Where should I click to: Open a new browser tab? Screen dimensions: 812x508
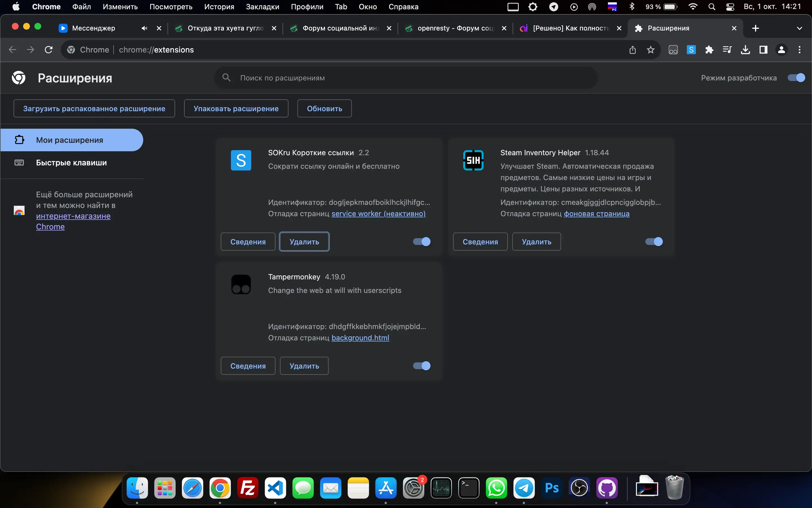point(755,28)
